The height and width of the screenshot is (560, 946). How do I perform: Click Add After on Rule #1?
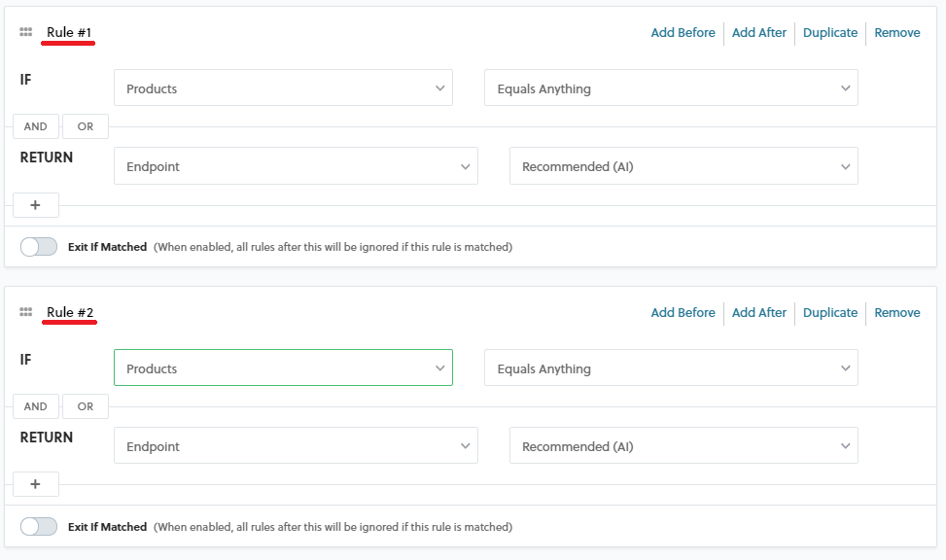click(x=758, y=32)
